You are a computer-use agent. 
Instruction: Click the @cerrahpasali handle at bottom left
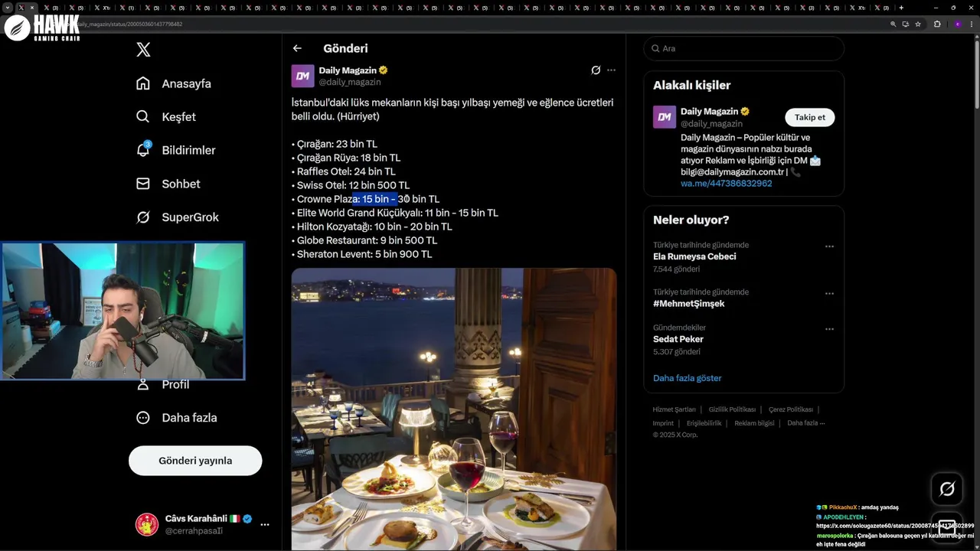(x=194, y=530)
